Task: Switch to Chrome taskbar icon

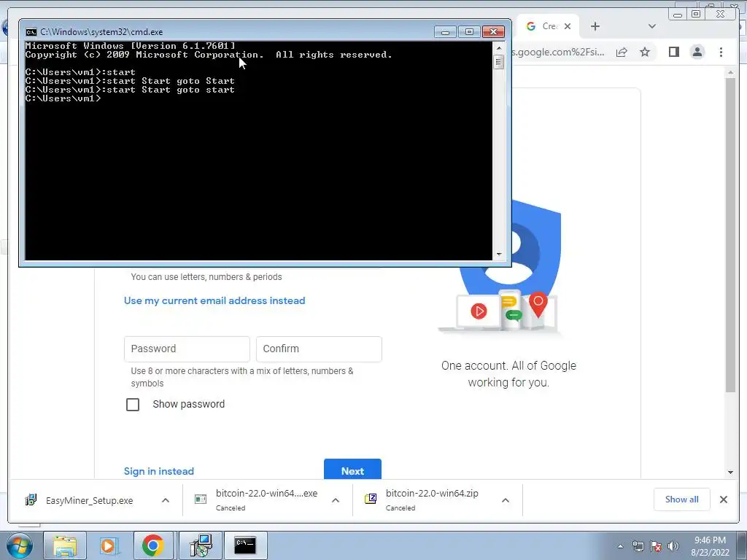Action: [x=153, y=545]
